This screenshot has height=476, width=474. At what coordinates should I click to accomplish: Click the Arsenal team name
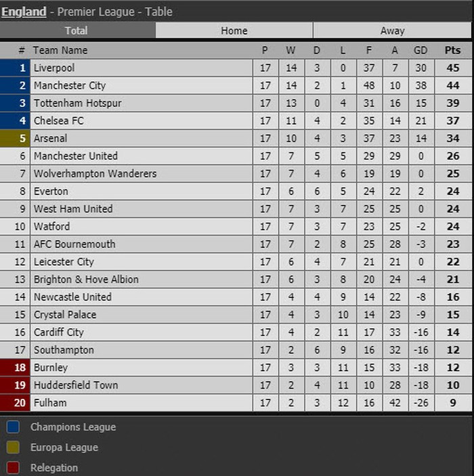[x=51, y=138]
